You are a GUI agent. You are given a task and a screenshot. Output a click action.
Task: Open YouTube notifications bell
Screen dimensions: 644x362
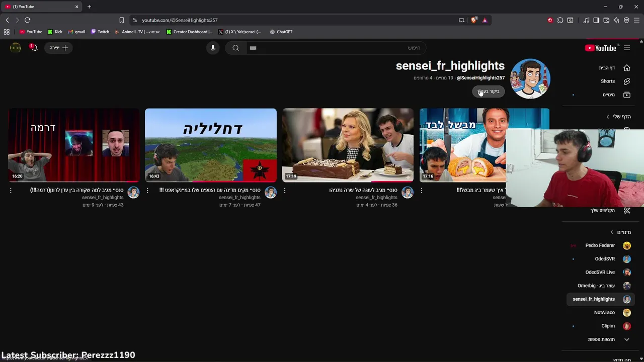pyautogui.click(x=34, y=48)
